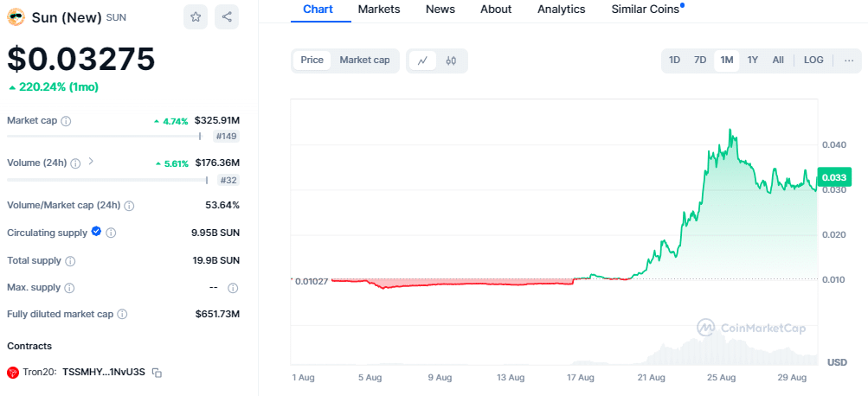Show info for Circulating supply
Image resolution: width=868 pixels, height=396 pixels.
[111, 233]
